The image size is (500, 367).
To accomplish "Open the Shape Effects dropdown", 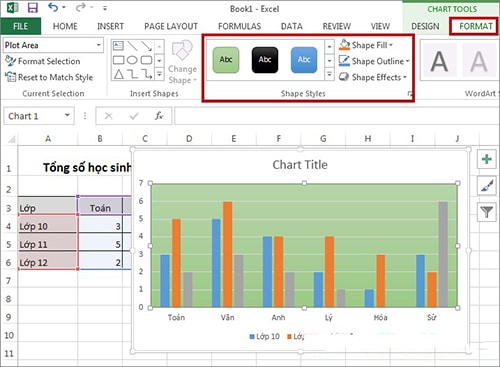I will pos(373,77).
